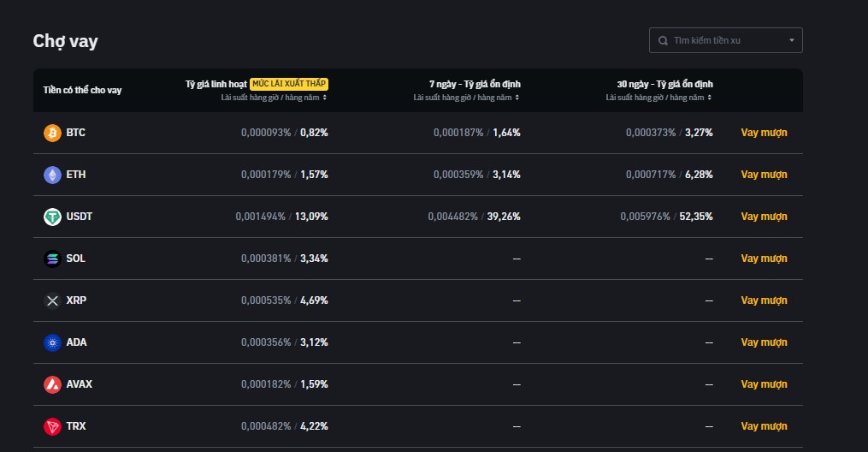Click the AVAX Avalanche icon
868x452 pixels.
pos(52,384)
